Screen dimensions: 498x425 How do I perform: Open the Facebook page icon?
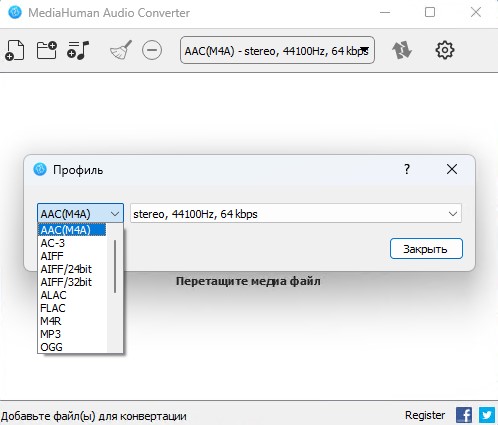click(464, 415)
